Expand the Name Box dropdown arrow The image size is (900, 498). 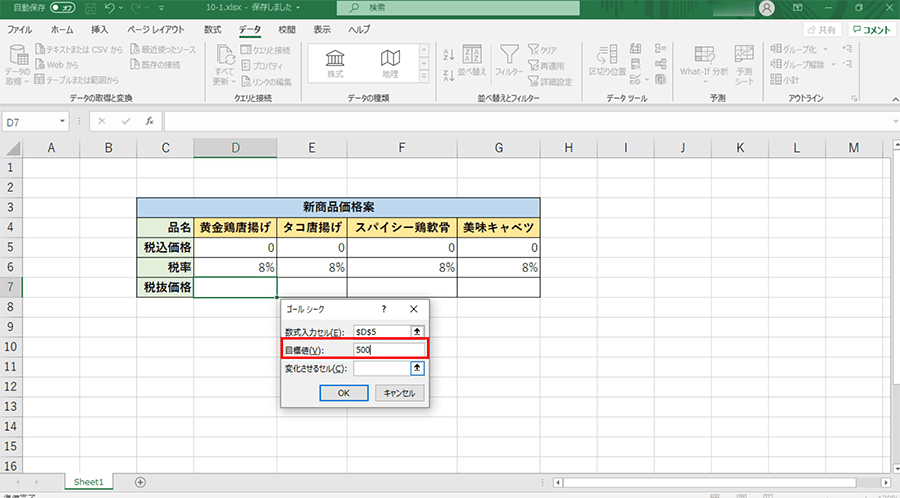coord(63,121)
